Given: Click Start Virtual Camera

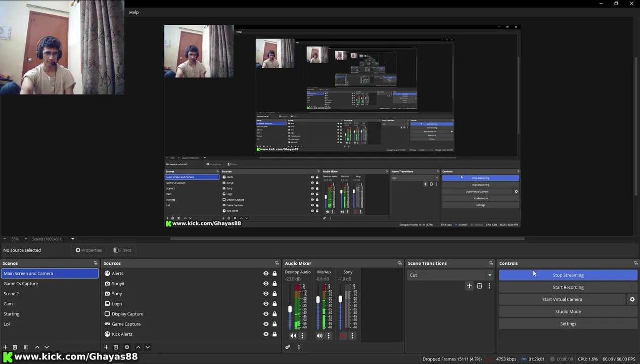Looking at the screenshot, I should 562,299.
